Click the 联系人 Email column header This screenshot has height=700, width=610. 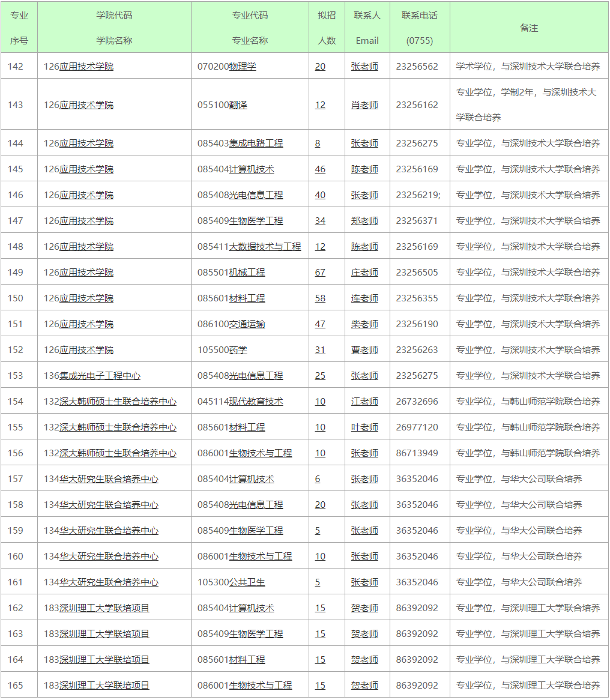367,27
